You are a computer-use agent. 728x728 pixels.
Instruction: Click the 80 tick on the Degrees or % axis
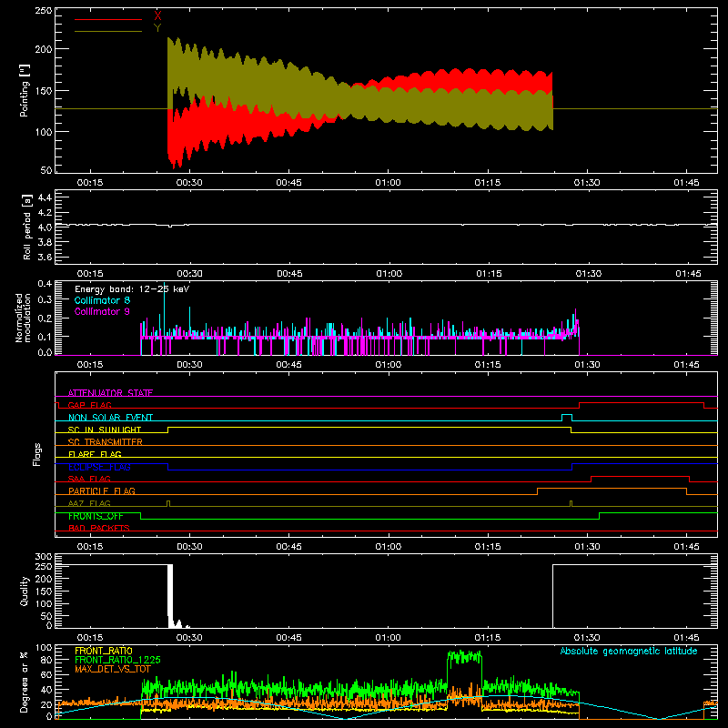click(46, 659)
